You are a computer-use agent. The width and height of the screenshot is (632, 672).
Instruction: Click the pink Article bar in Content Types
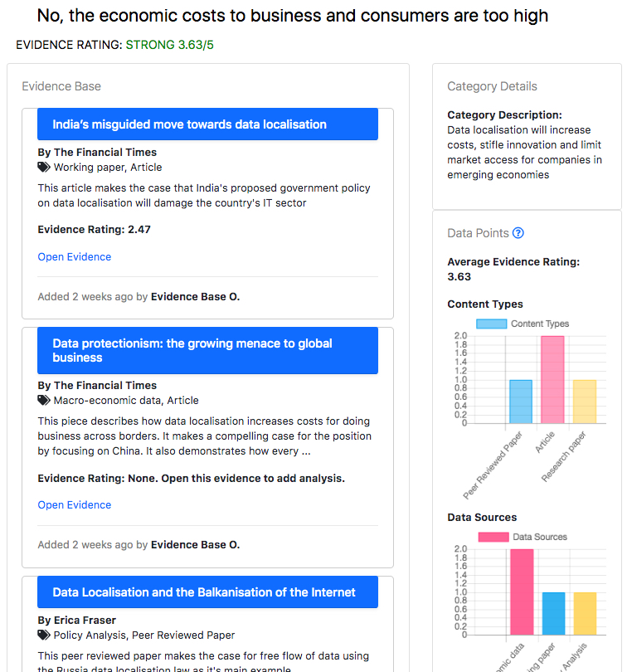(552, 379)
